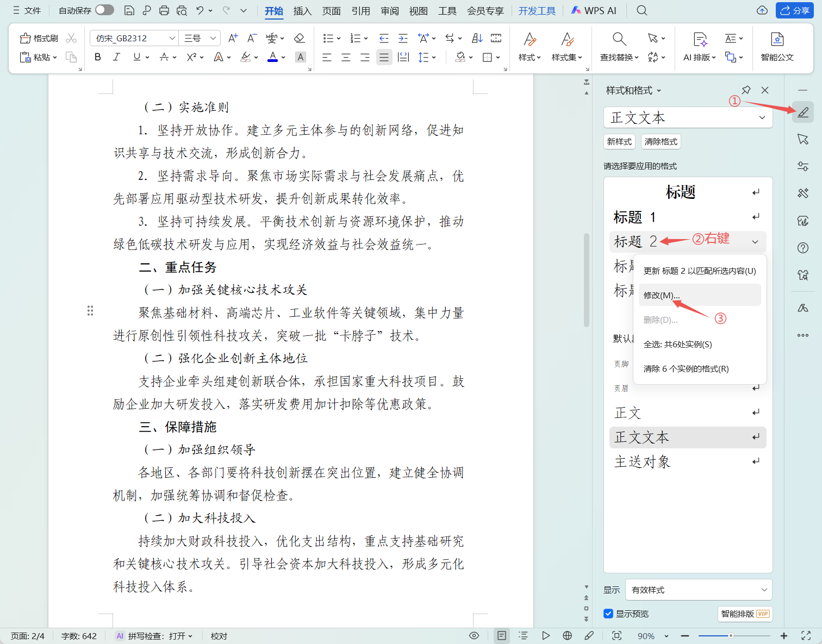Open Find and Replace (查找替换) tool

coord(619,46)
